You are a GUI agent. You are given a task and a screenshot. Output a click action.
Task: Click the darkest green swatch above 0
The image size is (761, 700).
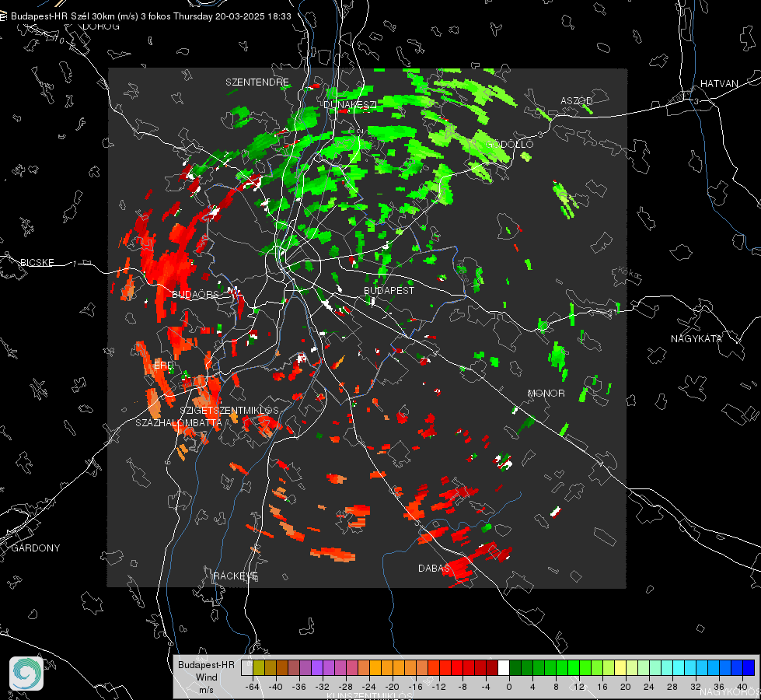tap(515, 667)
